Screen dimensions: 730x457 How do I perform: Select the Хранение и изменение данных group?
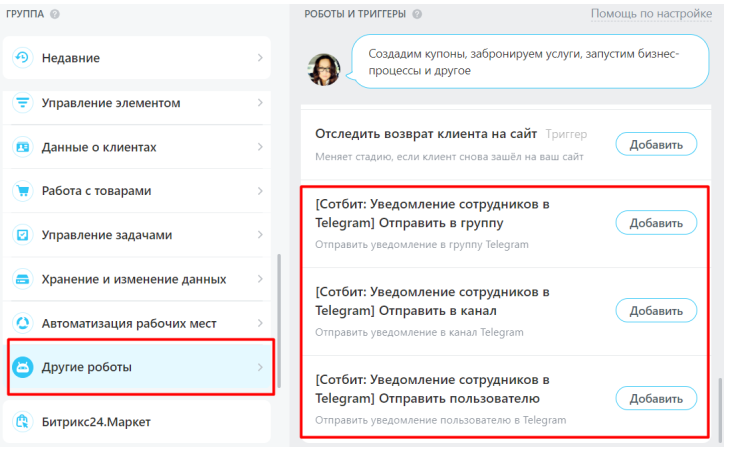tap(137, 279)
